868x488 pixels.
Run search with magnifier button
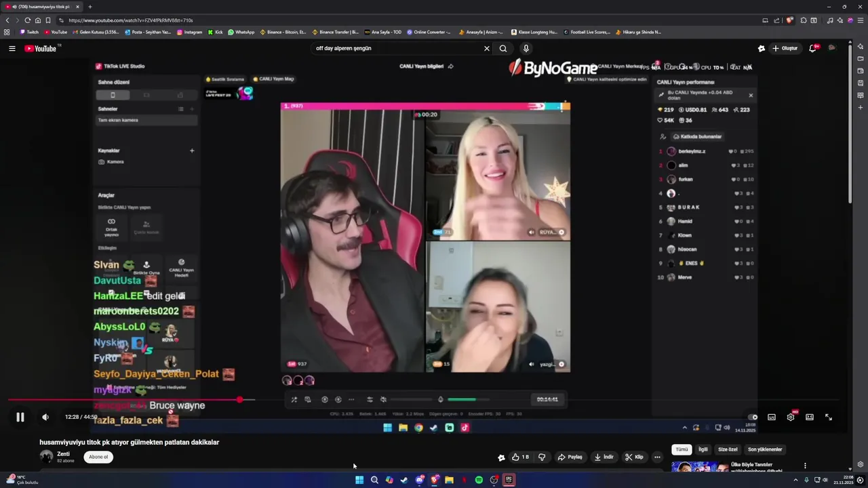coord(503,49)
